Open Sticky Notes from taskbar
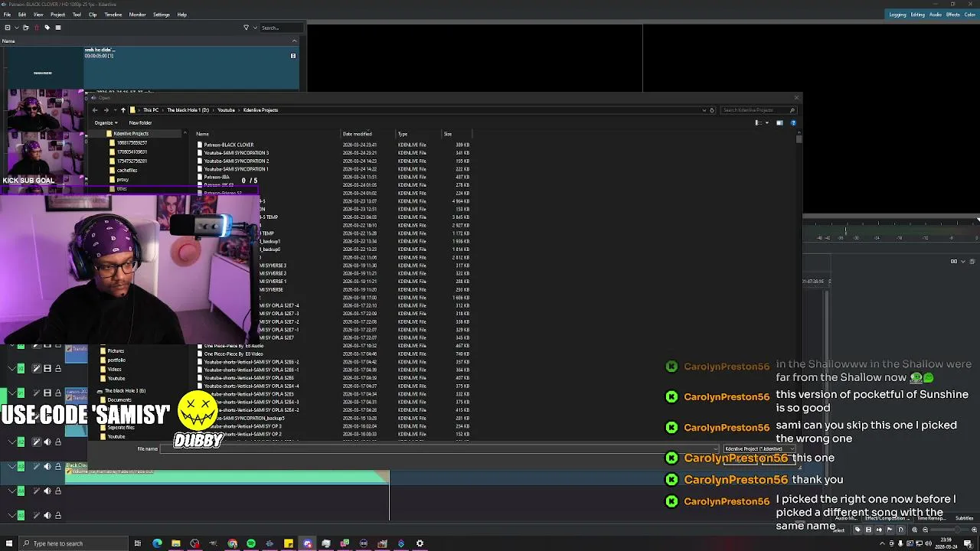The width and height of the screenshot is (980, 551). 289,543
